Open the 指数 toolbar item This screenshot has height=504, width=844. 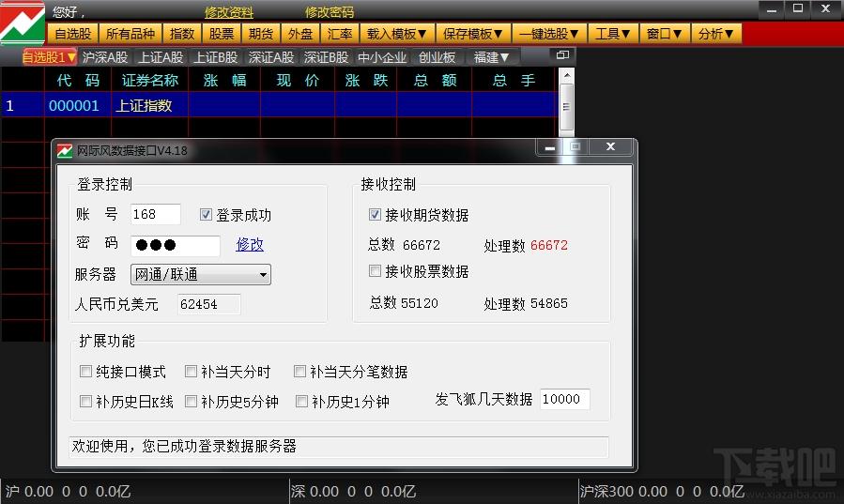[x=182, y=34]
